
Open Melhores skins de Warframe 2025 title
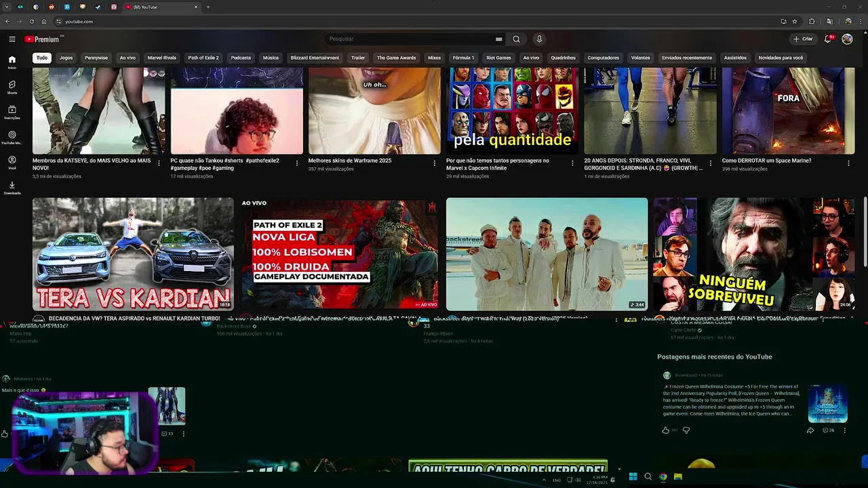[350, 161]
